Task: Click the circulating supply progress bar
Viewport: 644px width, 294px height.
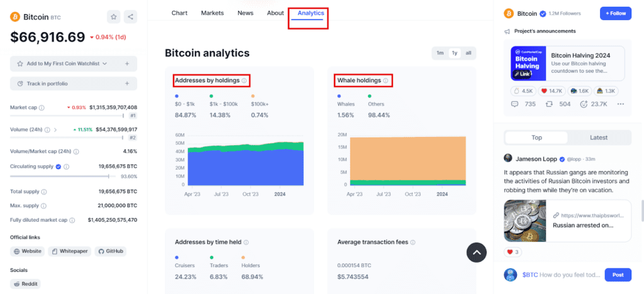Action: pyautogui.click(x=62, y=177)
